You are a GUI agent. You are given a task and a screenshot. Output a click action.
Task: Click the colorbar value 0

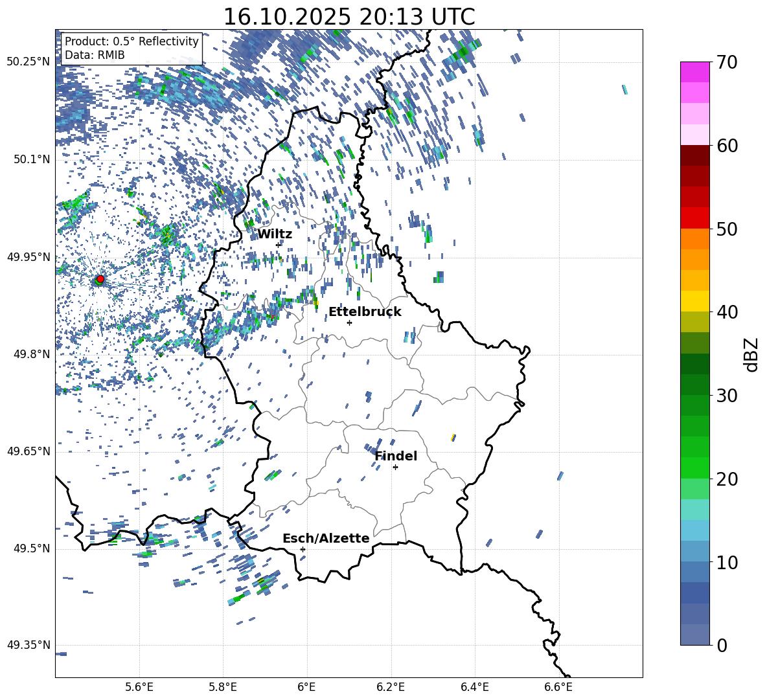722,645
